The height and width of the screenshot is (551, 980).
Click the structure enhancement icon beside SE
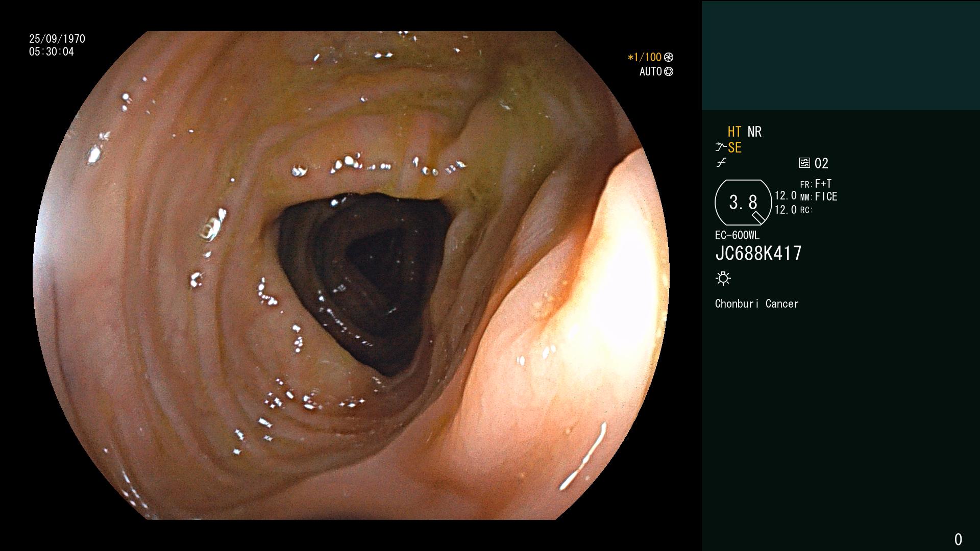pos(721,147)
